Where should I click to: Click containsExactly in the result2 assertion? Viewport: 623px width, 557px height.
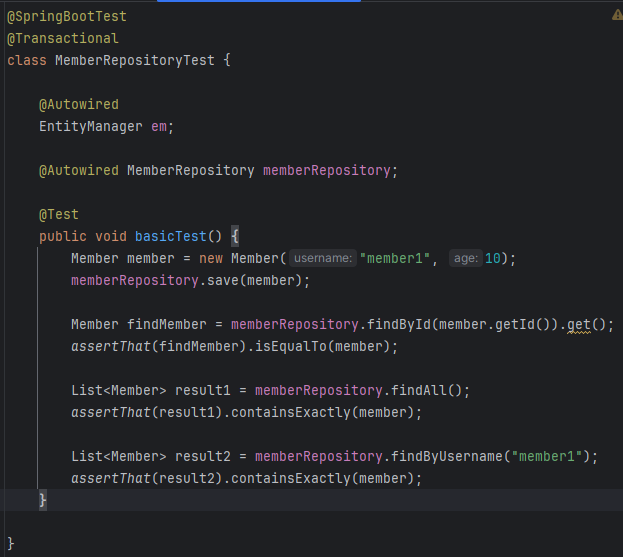[x=291, y=478]
